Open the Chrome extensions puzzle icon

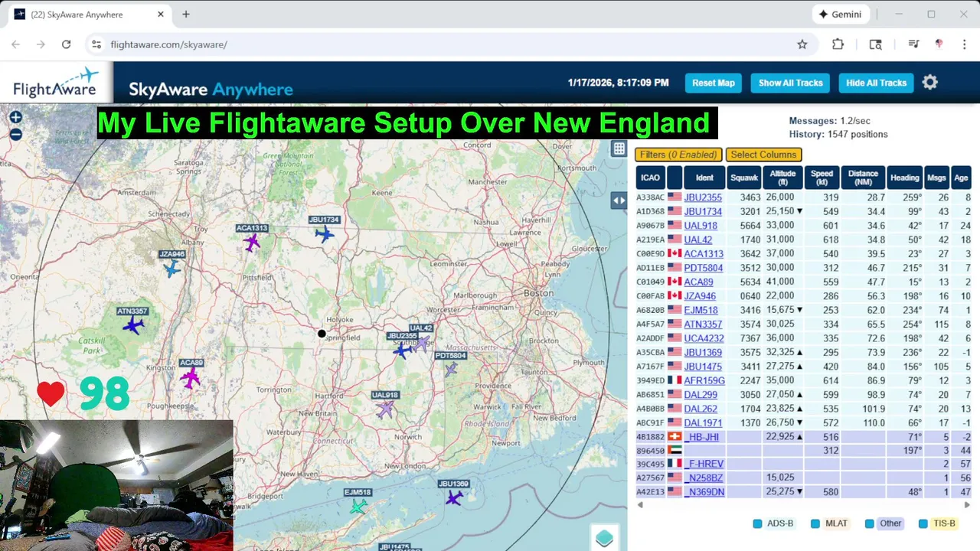(x=838, y=44)
